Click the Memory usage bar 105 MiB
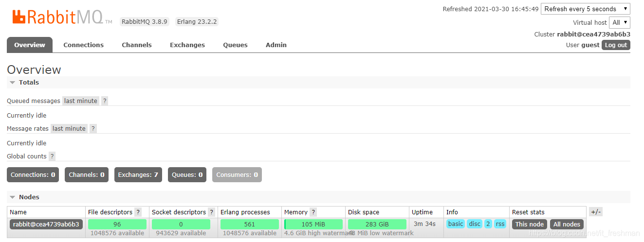The width and height of the screenshot is (644, 242). tap(313, 224)
